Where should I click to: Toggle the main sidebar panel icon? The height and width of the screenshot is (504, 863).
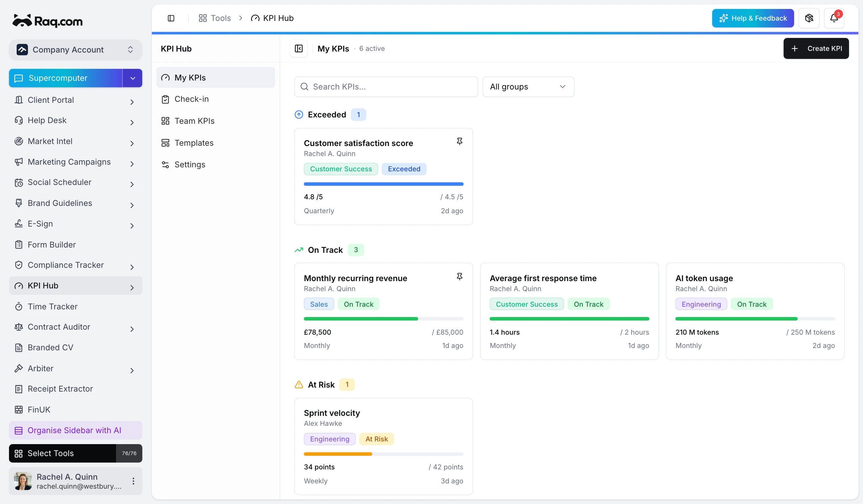pos(171,18)
